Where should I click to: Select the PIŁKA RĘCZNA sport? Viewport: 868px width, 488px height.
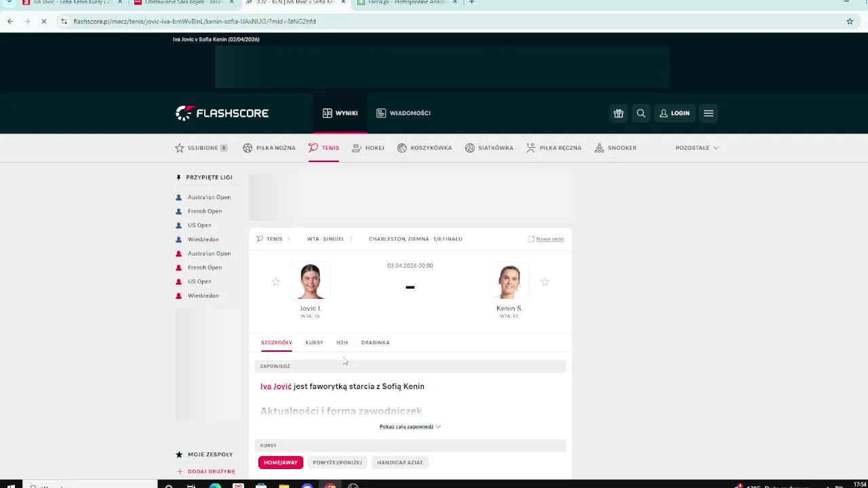[x=554, y=148]
